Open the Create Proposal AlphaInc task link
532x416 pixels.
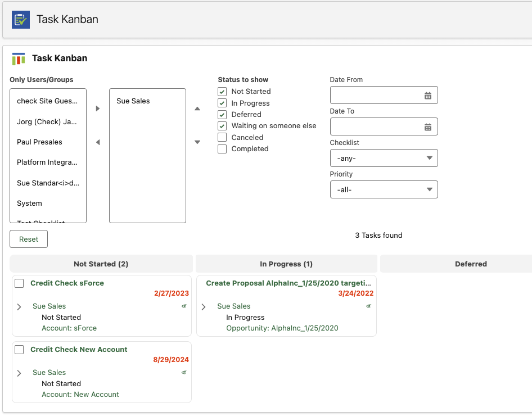click(288, 283)
